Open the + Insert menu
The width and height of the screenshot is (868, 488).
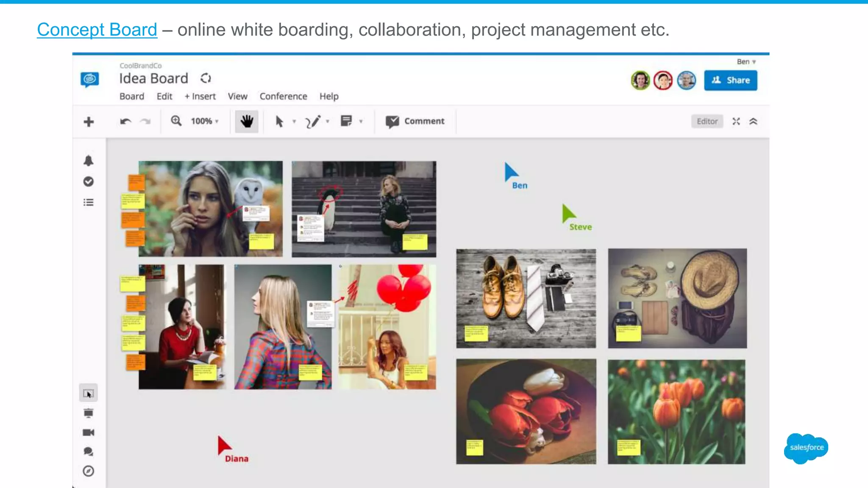click(200, 97)
